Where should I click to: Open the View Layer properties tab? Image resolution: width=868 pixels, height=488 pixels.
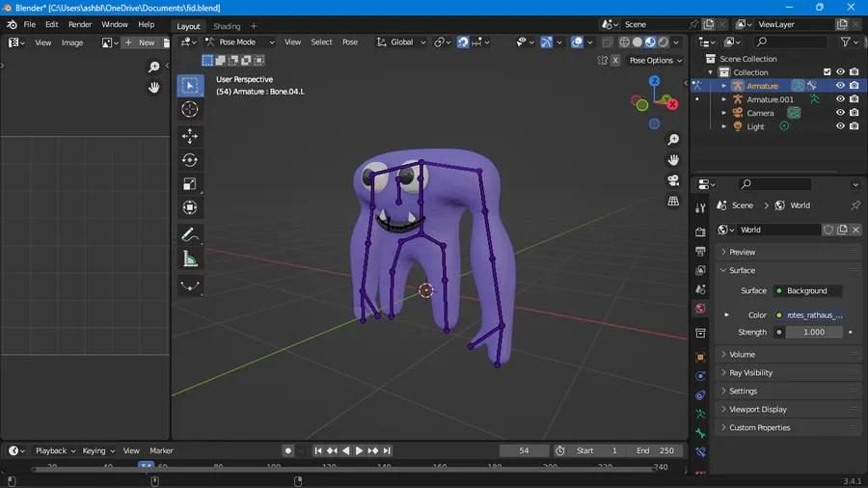[x=700, y=270]
